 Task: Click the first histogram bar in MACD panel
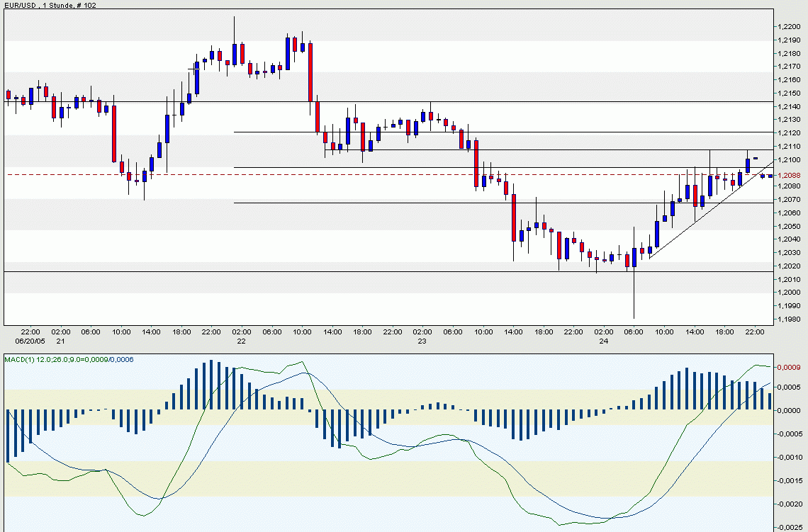8,436
